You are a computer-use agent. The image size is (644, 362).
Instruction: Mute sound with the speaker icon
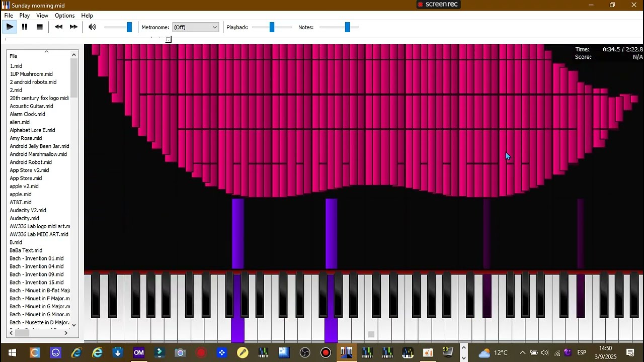(x=92, y=27)
